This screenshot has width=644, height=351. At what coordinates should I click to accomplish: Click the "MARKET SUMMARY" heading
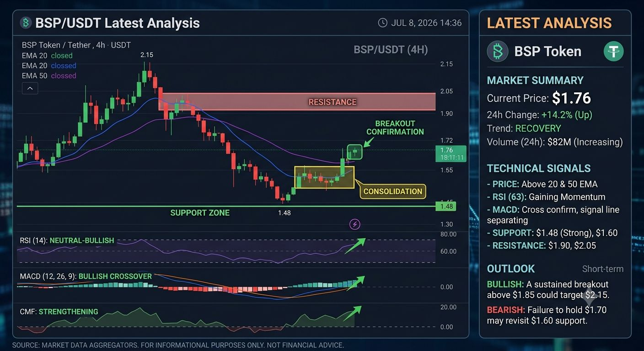tap(535, 80)
